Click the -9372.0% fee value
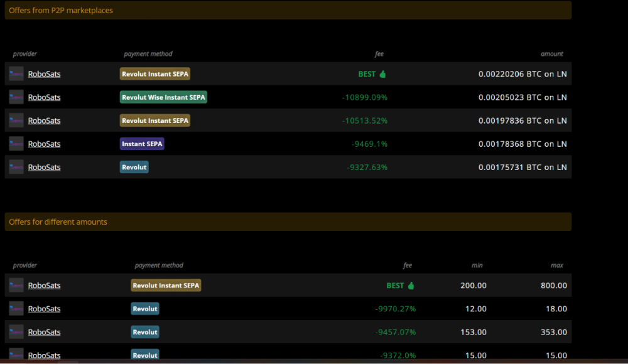This screenshot has height=364, width=628. pyautogui.click(x=398, y=355)
